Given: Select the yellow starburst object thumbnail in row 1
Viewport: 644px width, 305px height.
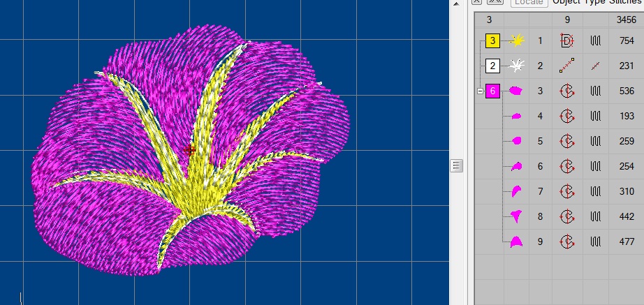Looking at the screenshot, I should tap(517, 40).
